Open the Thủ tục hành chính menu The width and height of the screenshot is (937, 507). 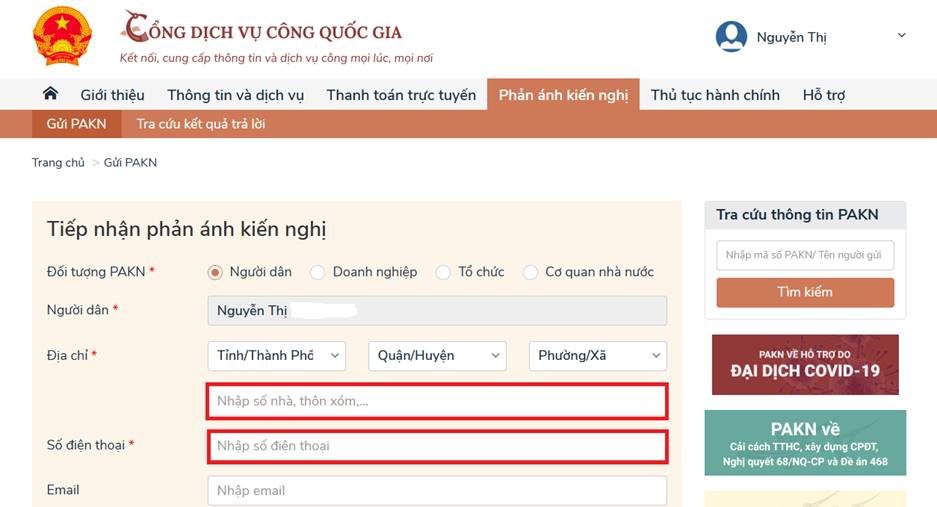pyautogui.click(x=715, y=95)
